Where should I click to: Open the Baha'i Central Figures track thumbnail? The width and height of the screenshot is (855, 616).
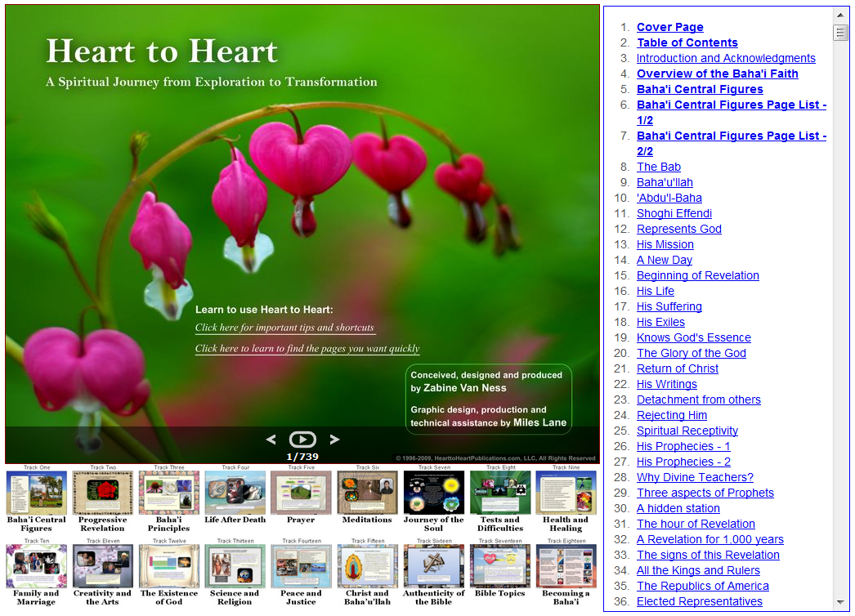[37, 493]
